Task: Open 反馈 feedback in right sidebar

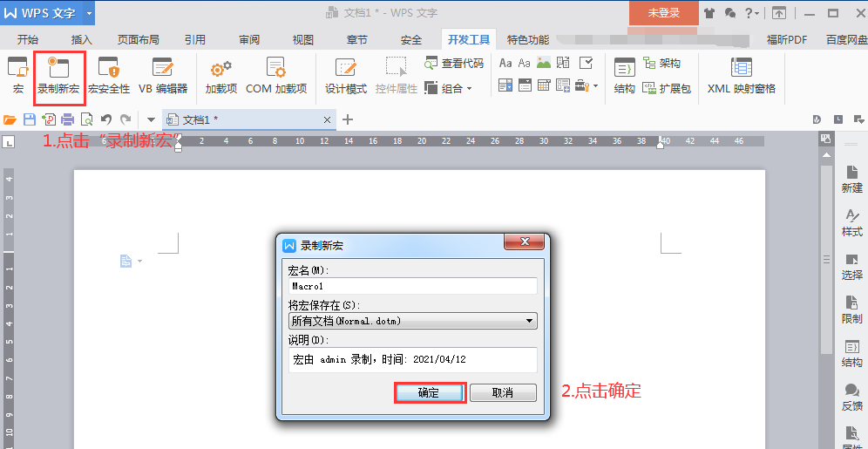Action: [852, 398]
